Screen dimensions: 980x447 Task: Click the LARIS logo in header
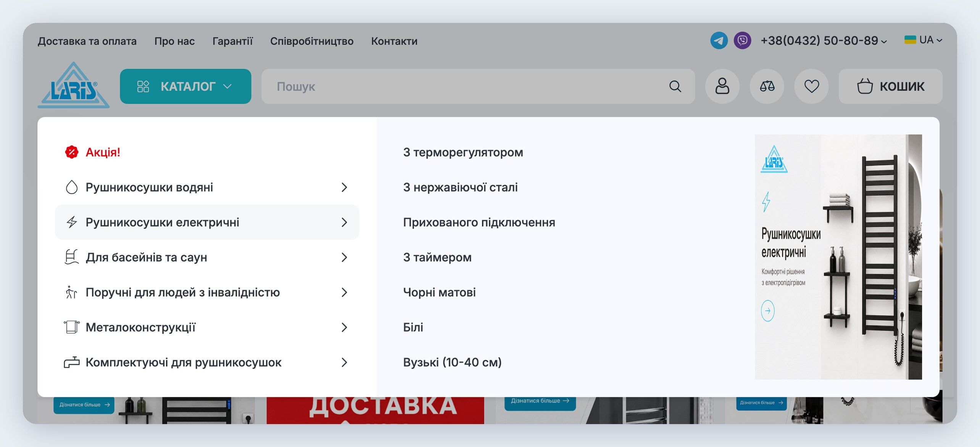point(74,85)
